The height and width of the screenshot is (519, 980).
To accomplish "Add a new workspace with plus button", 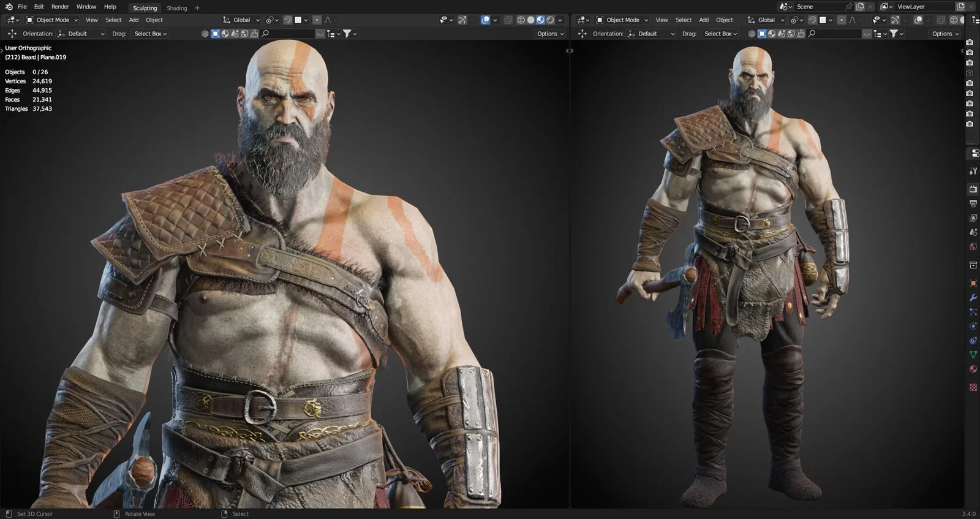I will tap(197, 8).
